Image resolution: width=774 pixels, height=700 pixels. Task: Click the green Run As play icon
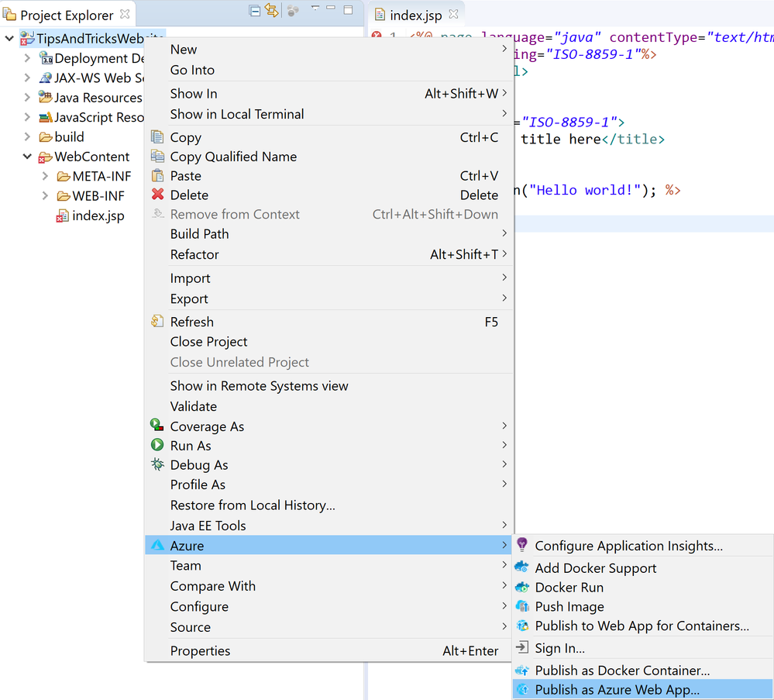(157, 445)
